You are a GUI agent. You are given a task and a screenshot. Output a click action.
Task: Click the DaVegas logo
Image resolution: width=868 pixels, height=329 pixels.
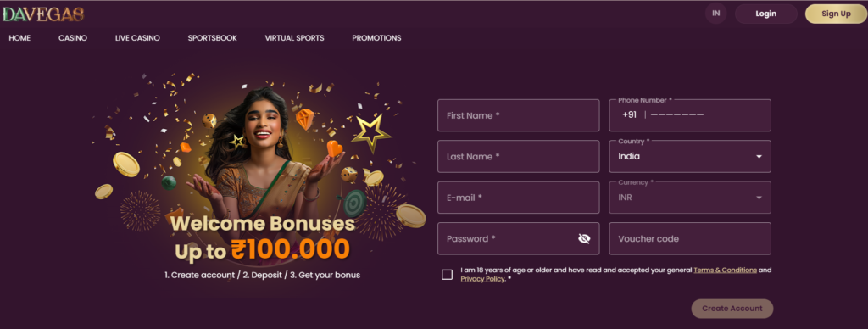(x=42, y=14)
